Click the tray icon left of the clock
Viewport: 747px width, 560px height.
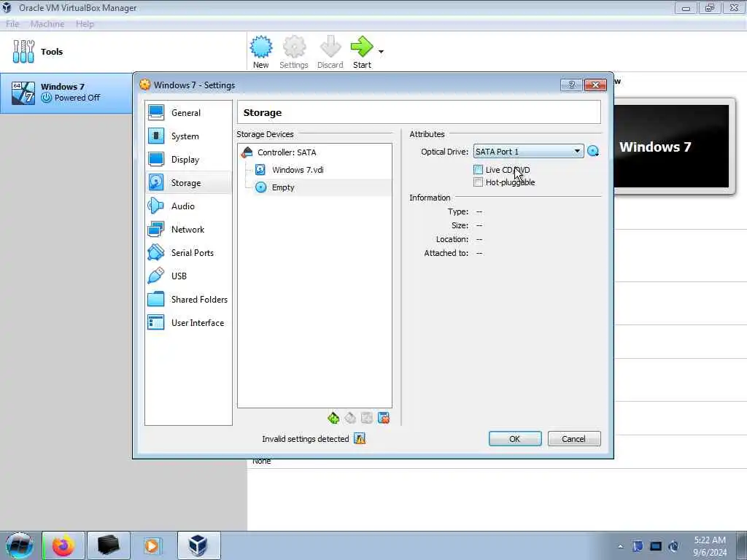pyautogui.click(x=673, y=546)
